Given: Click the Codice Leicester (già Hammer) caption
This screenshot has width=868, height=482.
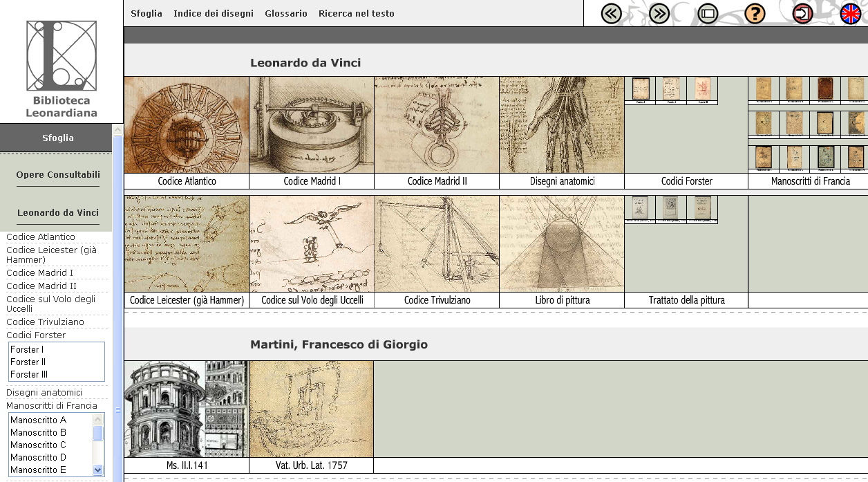Looking at the screenshot, I should (187, 300).
